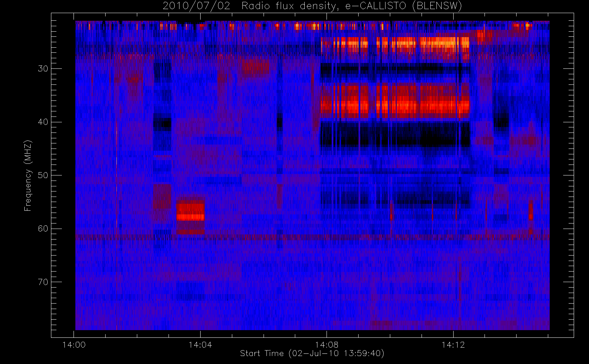Click the plot title '2010/07/02 Radio flux density'
Image resolution: width=589 pixels, height=364 pixels.
[312, 6]
